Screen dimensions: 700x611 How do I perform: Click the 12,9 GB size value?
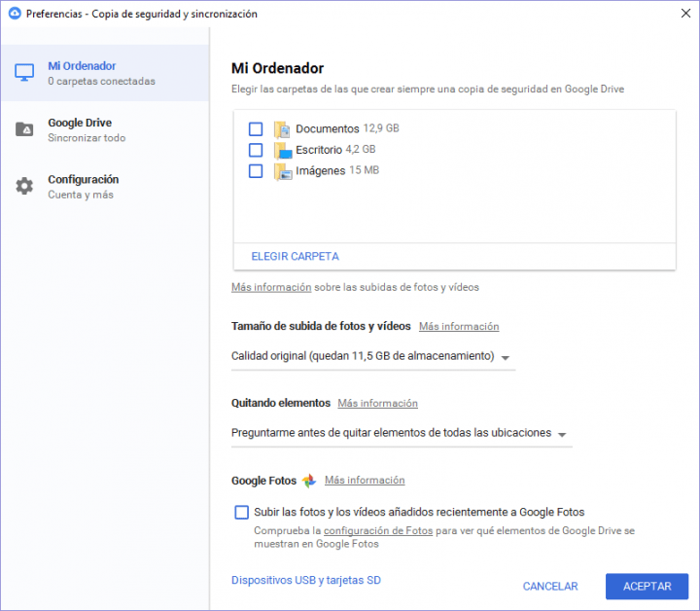click(x=381, y=128)
